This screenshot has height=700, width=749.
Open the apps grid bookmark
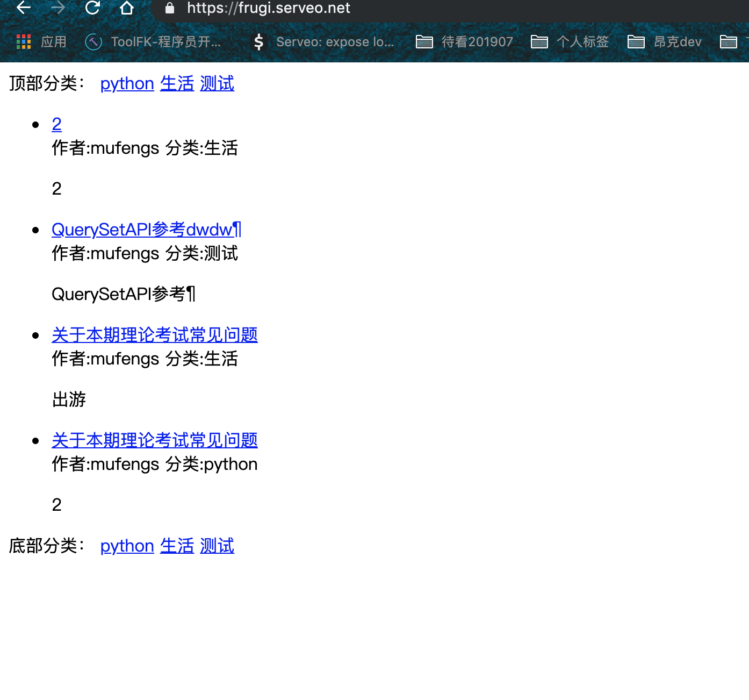(x=41, y=42)
